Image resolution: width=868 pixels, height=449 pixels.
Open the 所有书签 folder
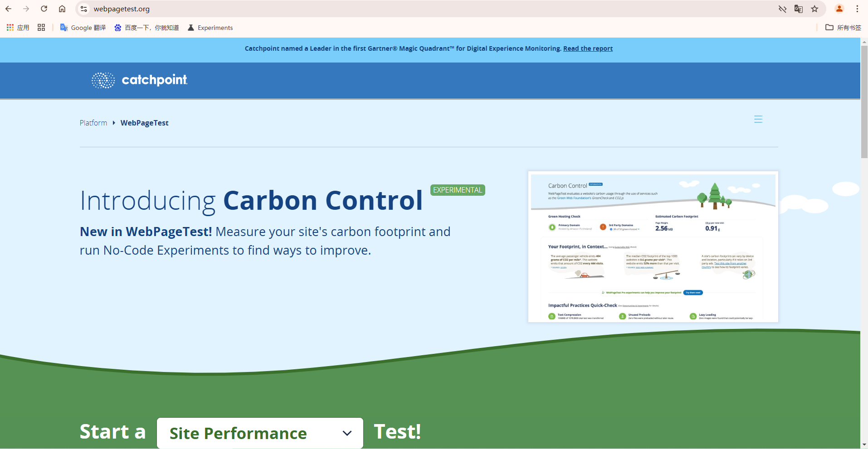click(x=844, y=28)
